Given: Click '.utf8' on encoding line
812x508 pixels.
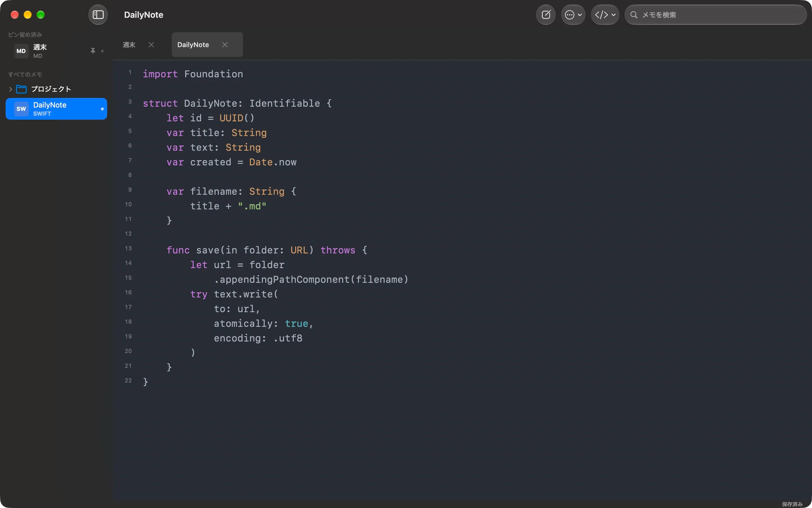Looking at the screenshot, I should pos(288,338).
